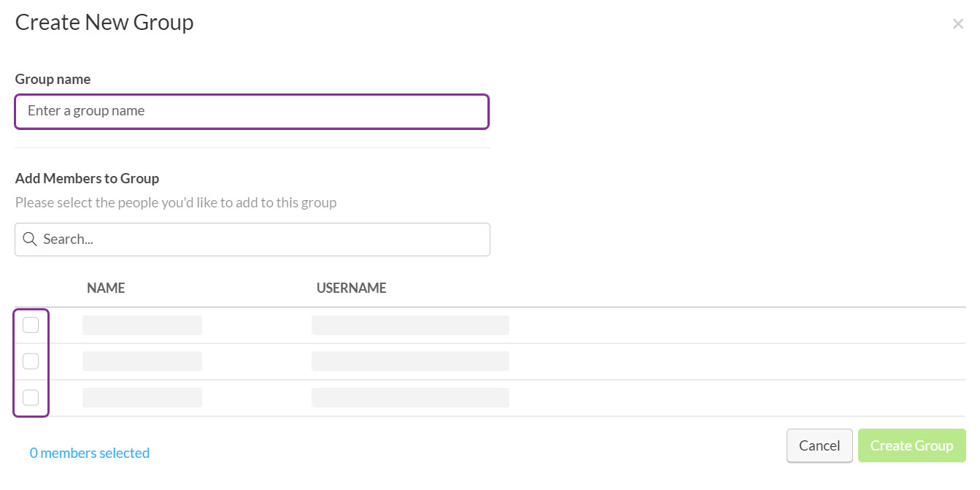The height and width of the screenshot is (490, 980).
Task: Click the Create Group button
Action: [x=911, y=445]
